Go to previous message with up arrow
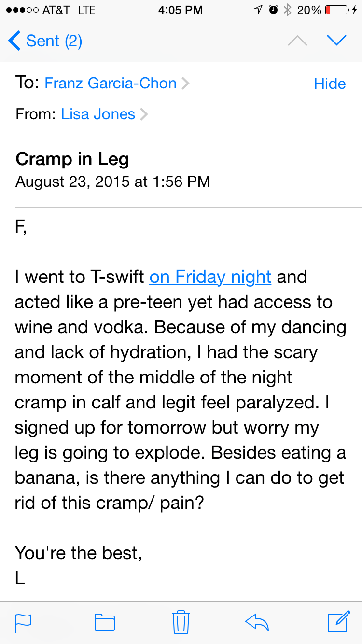This screenshot has height=644, width=362. click(297, 41)
